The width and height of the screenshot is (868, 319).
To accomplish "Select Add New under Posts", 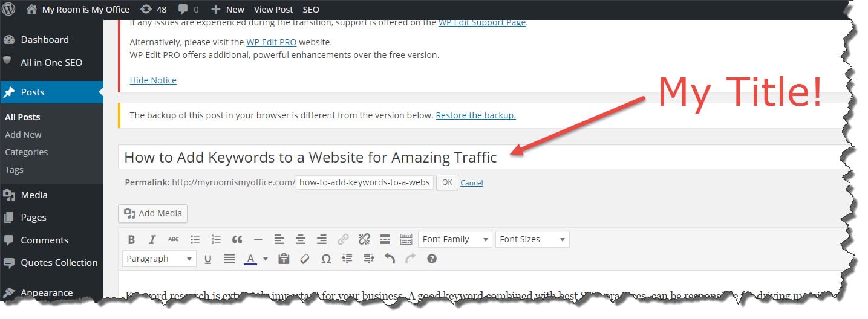I will [23, 135].
